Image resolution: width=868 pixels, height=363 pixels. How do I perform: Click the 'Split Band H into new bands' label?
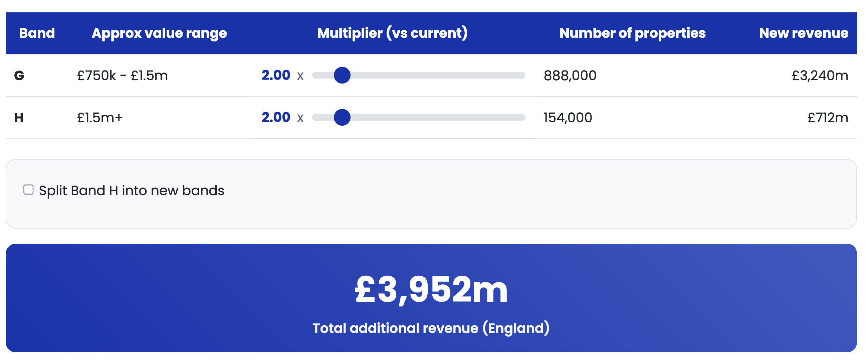coord(132,191)
